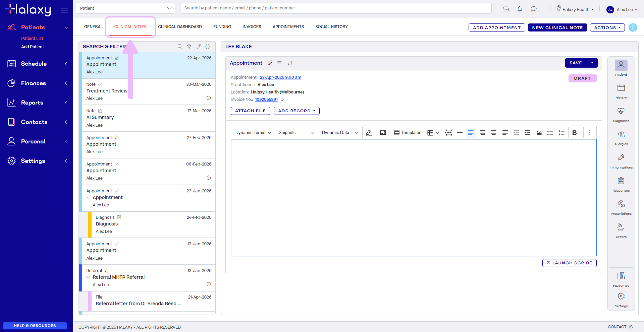Toggle justify alignment in editor toolbar

(x=505, y=133)
